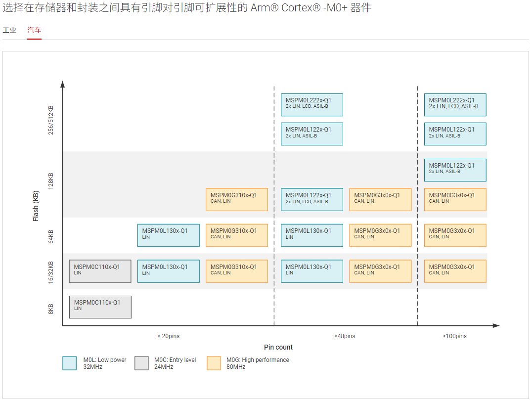Click the 'Flash (KB)' axis title
The image size is (532, 402).
tap(36, 206)
